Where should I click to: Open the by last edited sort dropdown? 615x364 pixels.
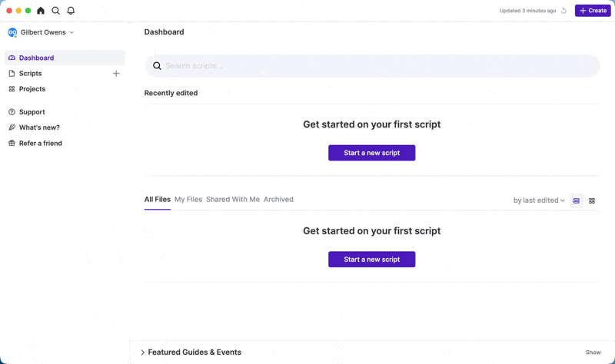click(x=539, y=200)
